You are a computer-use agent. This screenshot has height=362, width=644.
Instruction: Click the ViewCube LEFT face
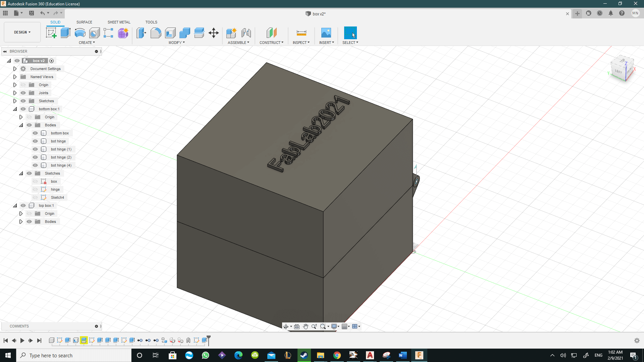point(618,71)
